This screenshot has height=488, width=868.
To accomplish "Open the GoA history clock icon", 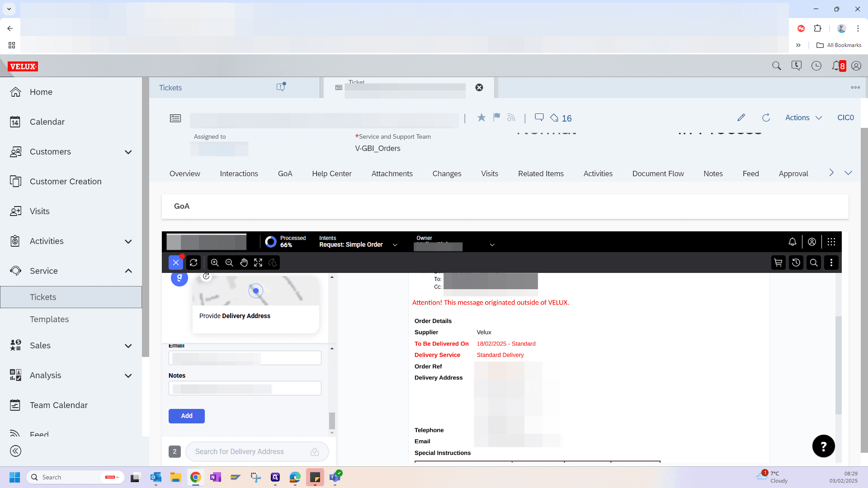I will (x=796, y=263).
